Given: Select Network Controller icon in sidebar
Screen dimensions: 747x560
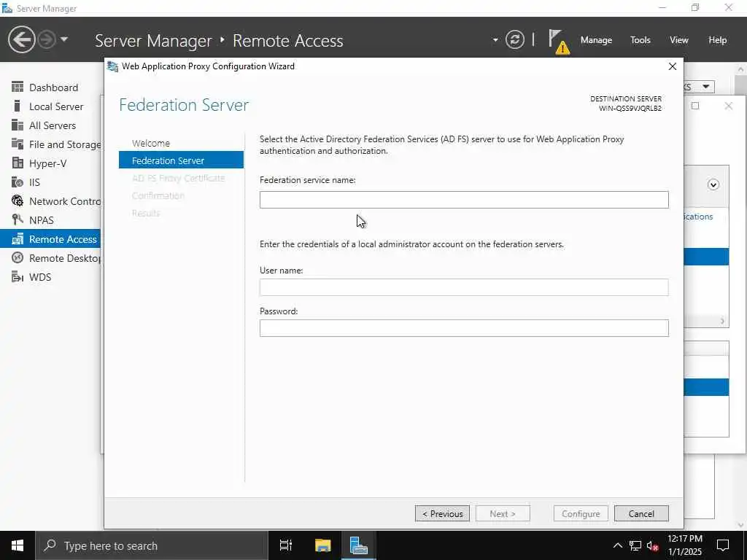Looking at the screenshot, I should coord(18,201).
